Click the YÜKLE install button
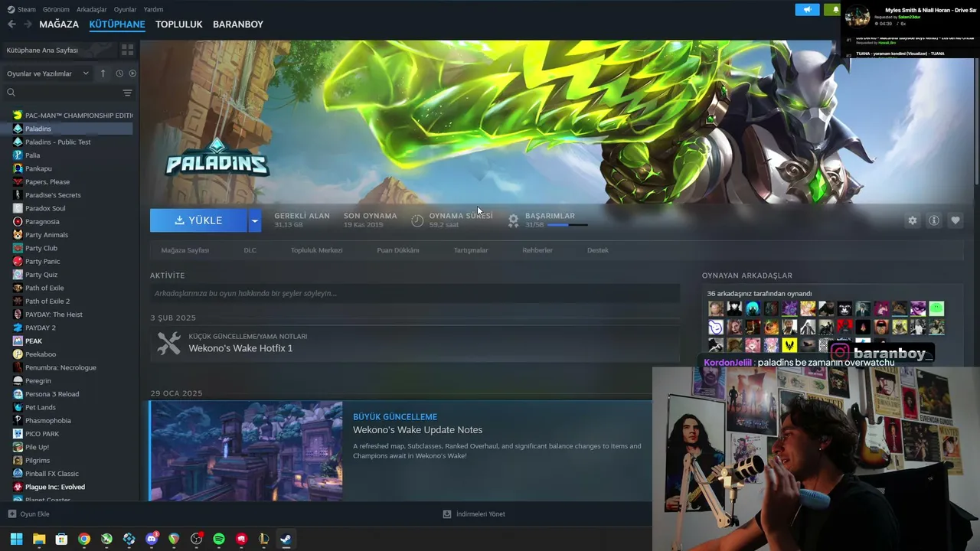980x551 pixels. [x=198, y=220]
